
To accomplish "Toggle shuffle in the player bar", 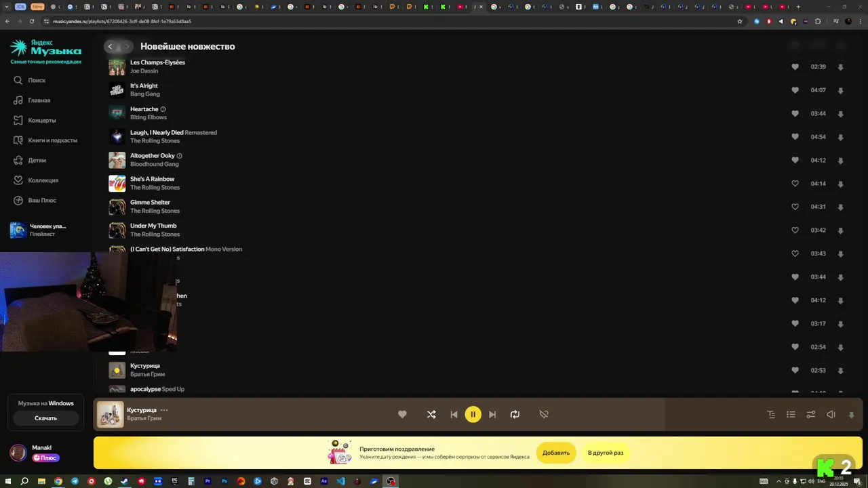I will (x=431, y=414).
